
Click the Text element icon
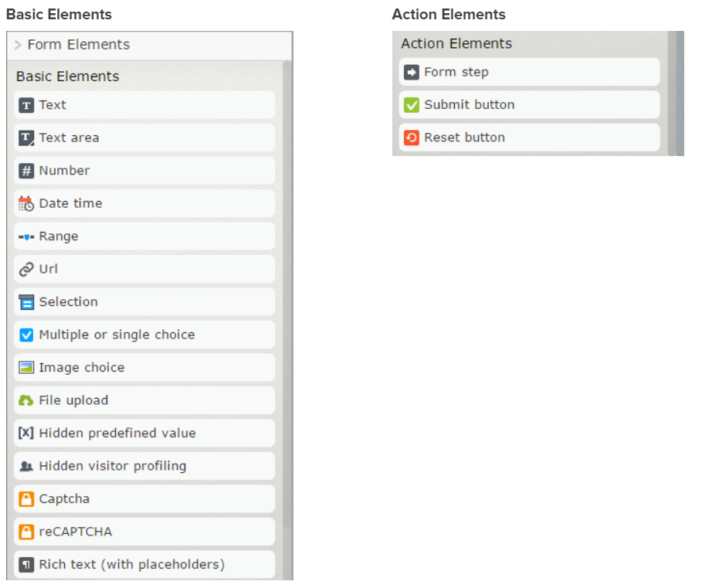(x=26, y=105)
